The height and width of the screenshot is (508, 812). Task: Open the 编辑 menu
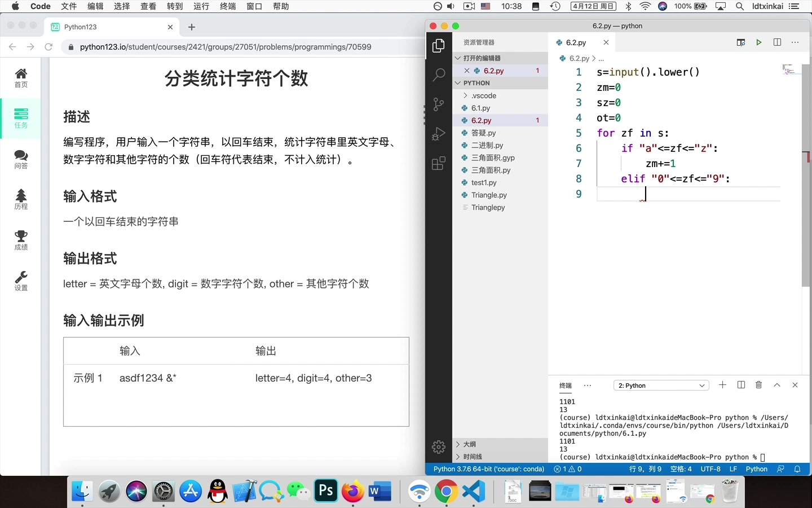pos(95,6)
